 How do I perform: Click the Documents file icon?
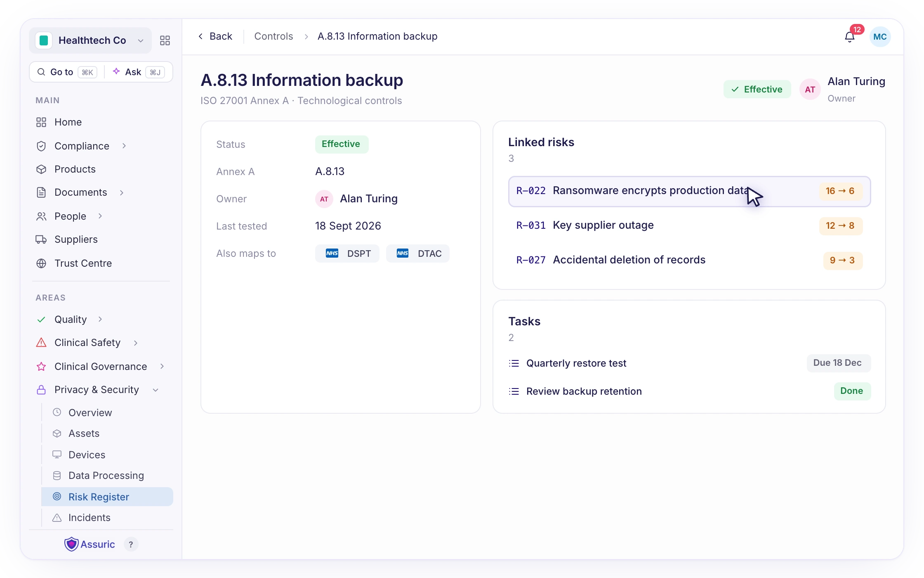pyautogui.click(x=41, y=192)
